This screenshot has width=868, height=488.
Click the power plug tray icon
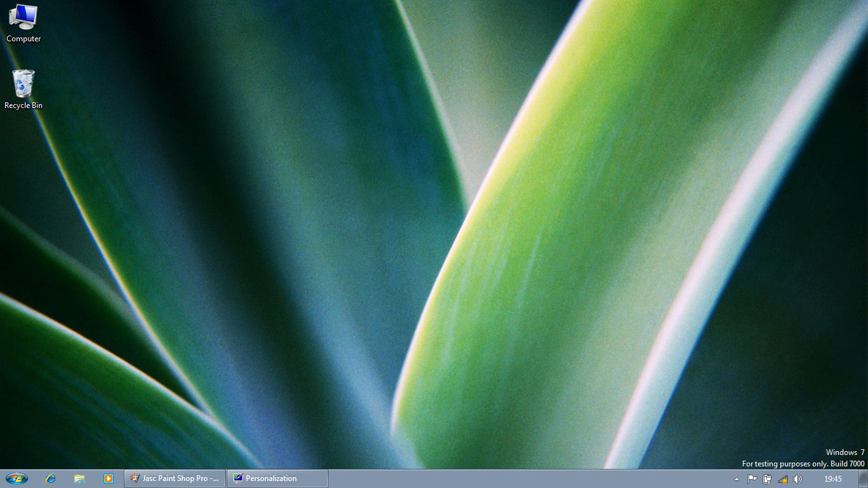(768, 479)
